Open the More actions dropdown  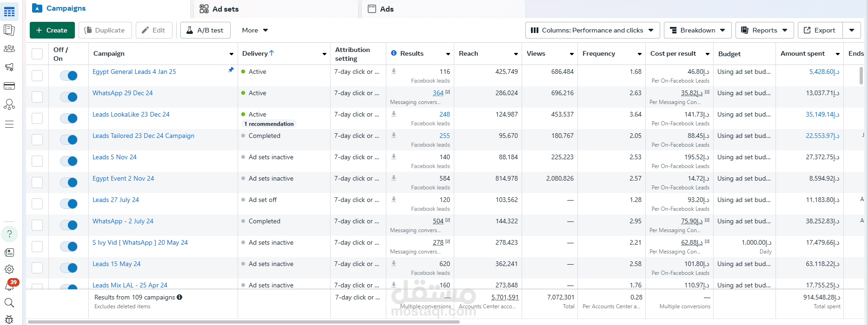tap(255, 30)
